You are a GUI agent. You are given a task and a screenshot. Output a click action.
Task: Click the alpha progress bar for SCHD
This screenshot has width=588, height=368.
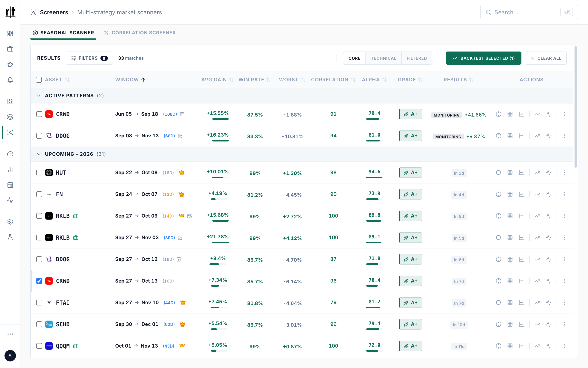pyautogui.click(x=374, y=329)
